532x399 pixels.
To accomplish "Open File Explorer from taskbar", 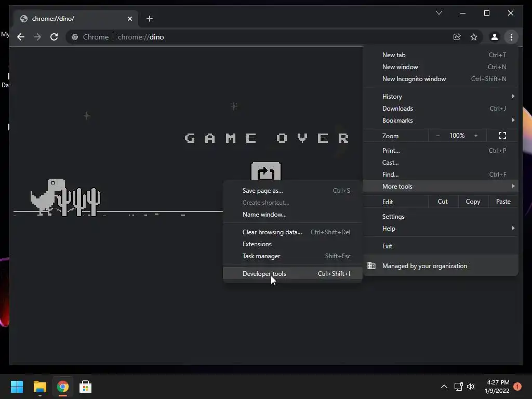I will (39, 387).
